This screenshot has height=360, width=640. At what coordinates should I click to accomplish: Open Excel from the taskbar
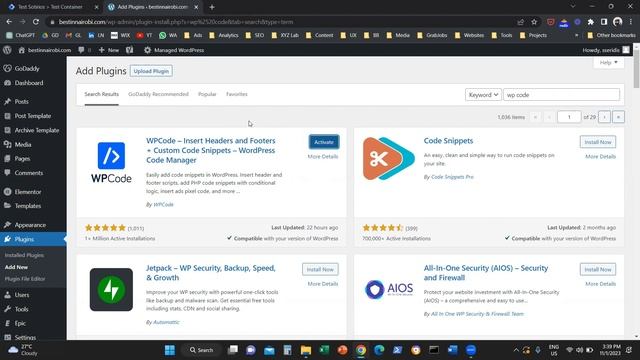[324, 350]
